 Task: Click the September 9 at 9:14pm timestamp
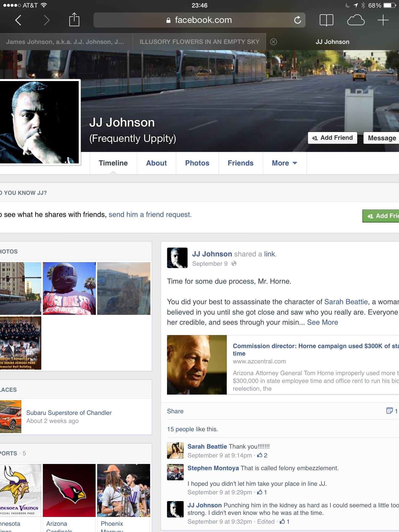220,455
